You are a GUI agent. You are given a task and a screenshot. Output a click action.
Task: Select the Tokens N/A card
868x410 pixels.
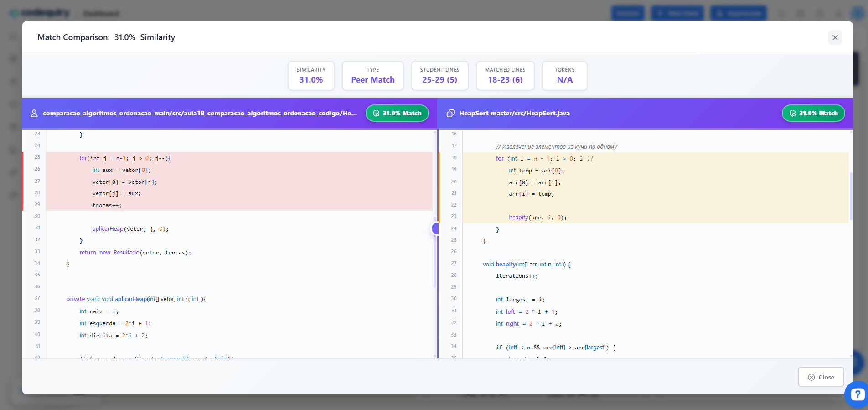coord(564,76)
